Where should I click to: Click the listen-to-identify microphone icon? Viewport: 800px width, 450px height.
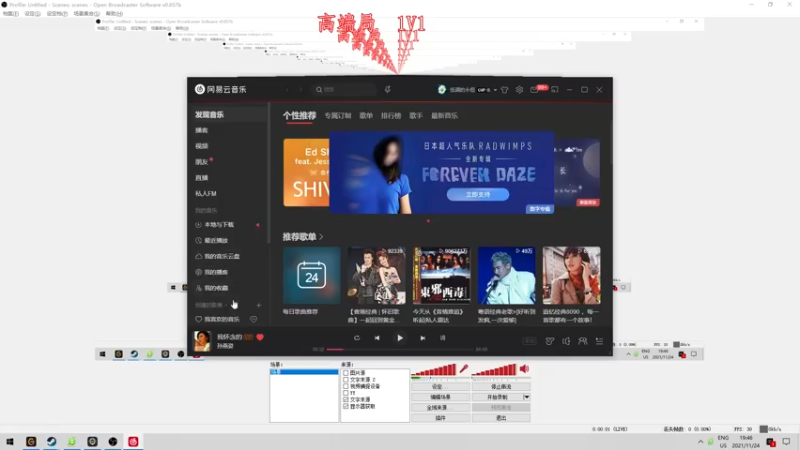[388, 90]
